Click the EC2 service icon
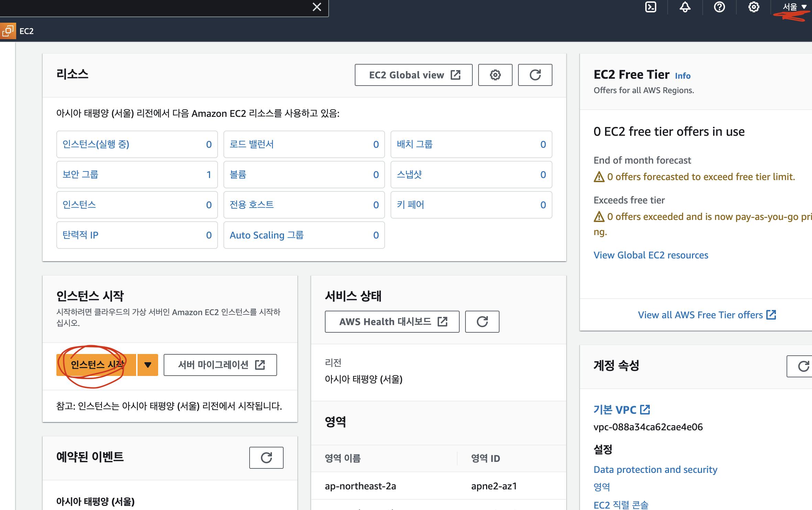This screenshot has height=510, width=812. coord(8,31)
